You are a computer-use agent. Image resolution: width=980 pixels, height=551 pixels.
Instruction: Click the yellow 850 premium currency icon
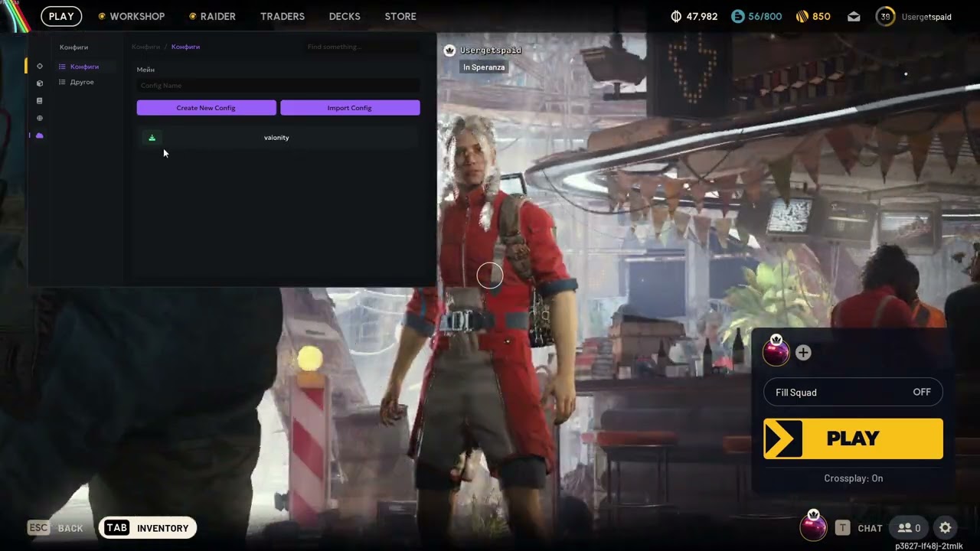click(802, 16)
